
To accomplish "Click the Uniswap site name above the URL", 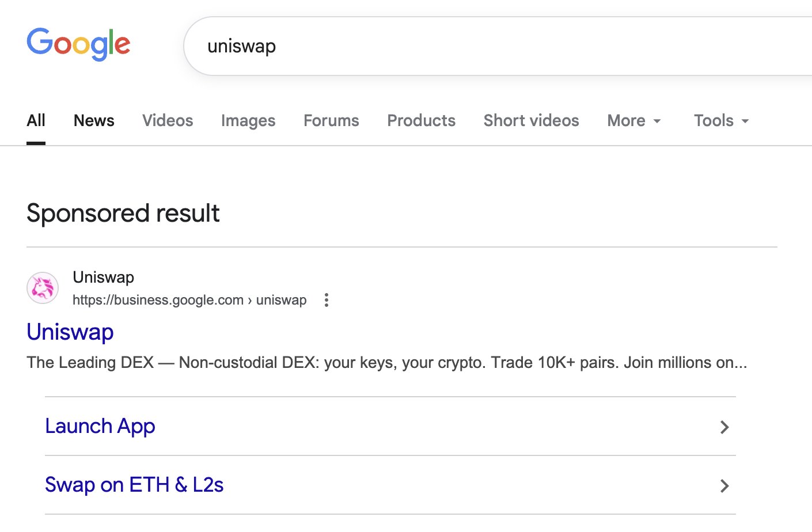I will coord(103,278).
